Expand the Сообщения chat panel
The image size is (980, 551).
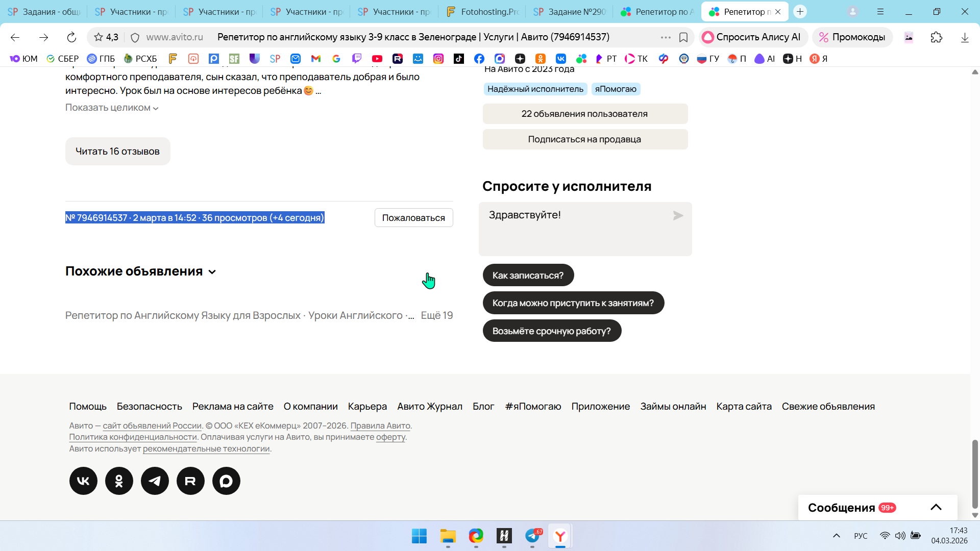(x=936, y=507)
